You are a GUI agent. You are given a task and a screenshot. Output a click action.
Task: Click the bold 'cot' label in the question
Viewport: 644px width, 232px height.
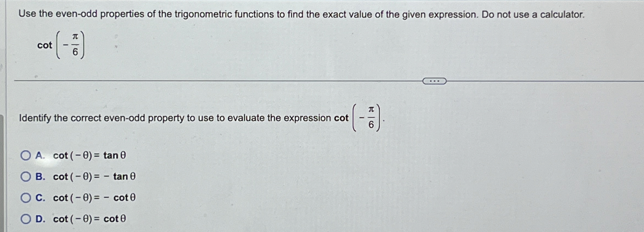pyautogui.click(x=45, y=46)
